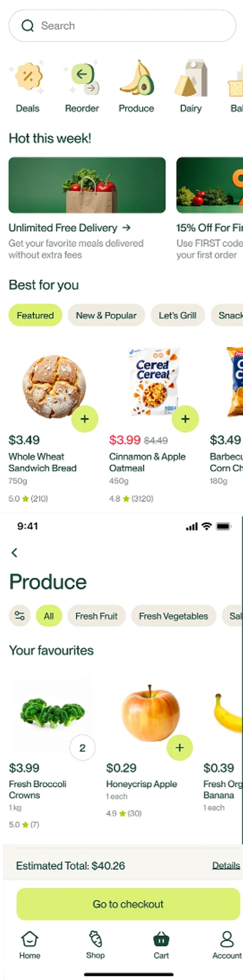The image size is (243, 980).
Task: Adjust Fresh Broccoli Crowns quantity badge
Action: point(82,748)
